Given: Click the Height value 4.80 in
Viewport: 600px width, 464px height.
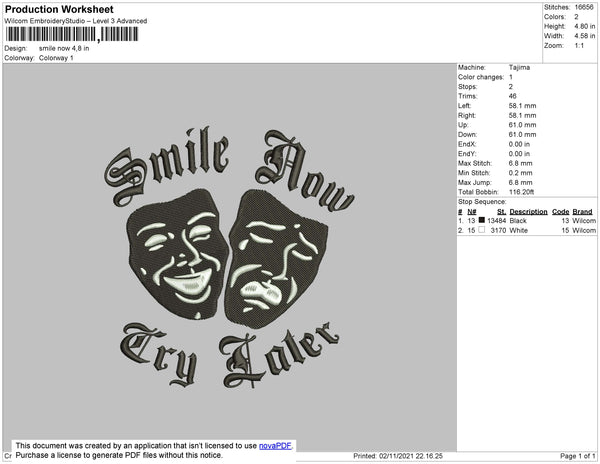Looking at the screenshot, I should (x=585, y=26).
